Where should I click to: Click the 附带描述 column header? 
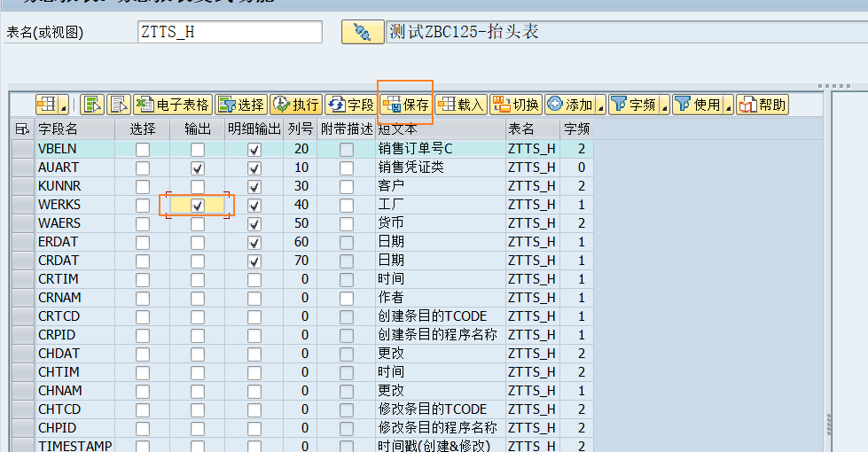[x=347, y=129]
